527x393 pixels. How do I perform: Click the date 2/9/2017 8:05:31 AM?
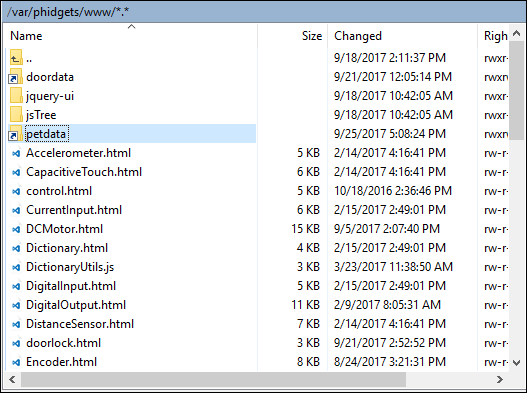(387, 305)
